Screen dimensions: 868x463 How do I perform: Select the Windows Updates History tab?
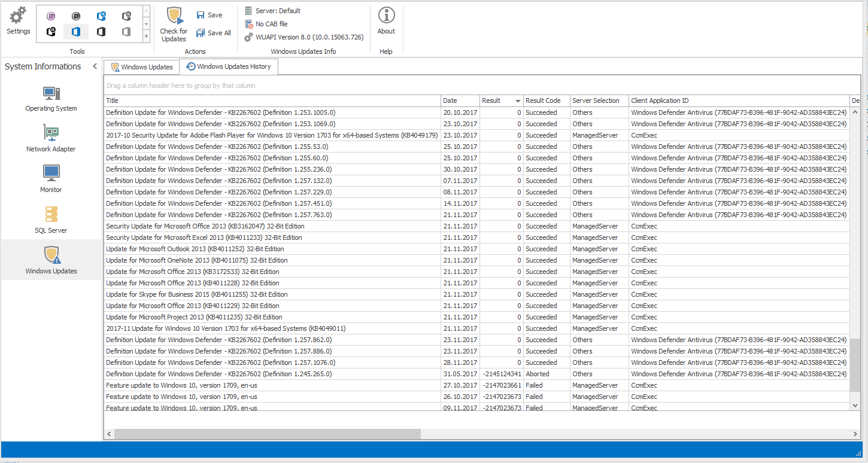pos(229,66)
